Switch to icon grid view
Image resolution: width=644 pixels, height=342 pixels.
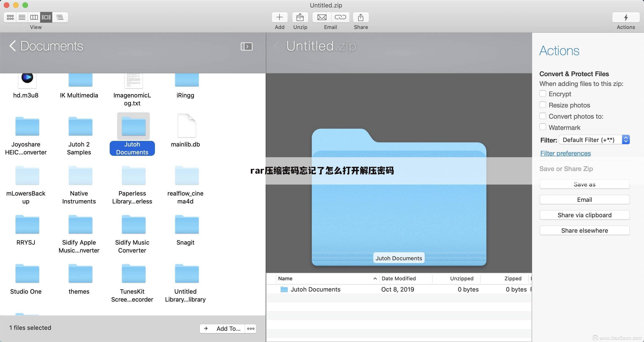(10, 17)
